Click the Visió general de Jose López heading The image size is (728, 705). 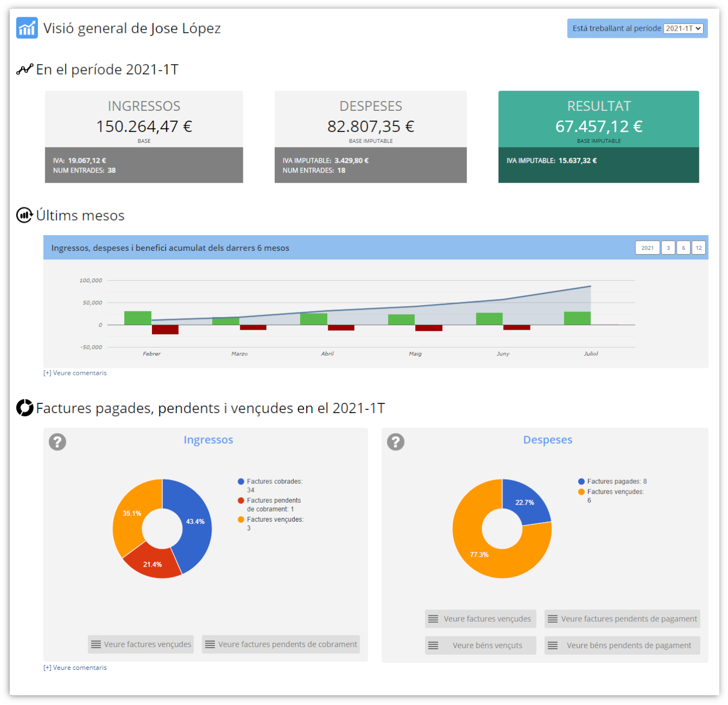[x=132, y=28]
